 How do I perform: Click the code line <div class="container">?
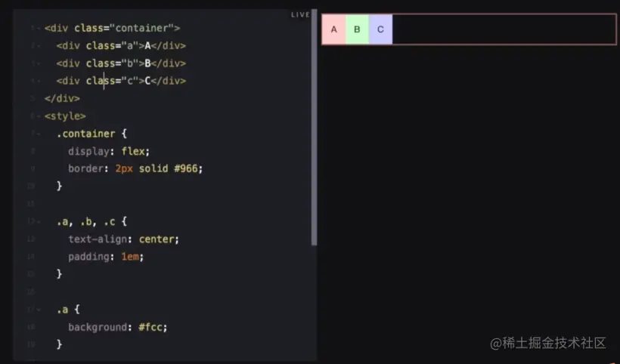pyautogui.click(x=113, y=29)
